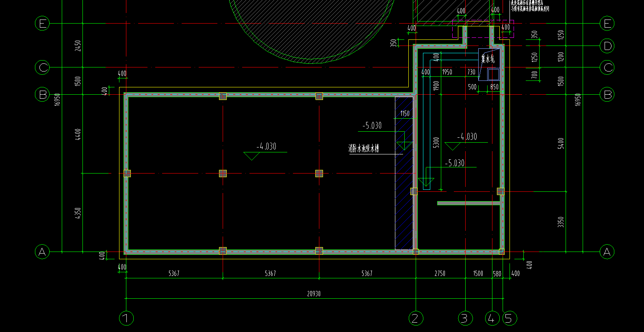Screen dimensions: 644x332
Task: Click the vertical dimension text 700
Action: [x=535, y=74]
